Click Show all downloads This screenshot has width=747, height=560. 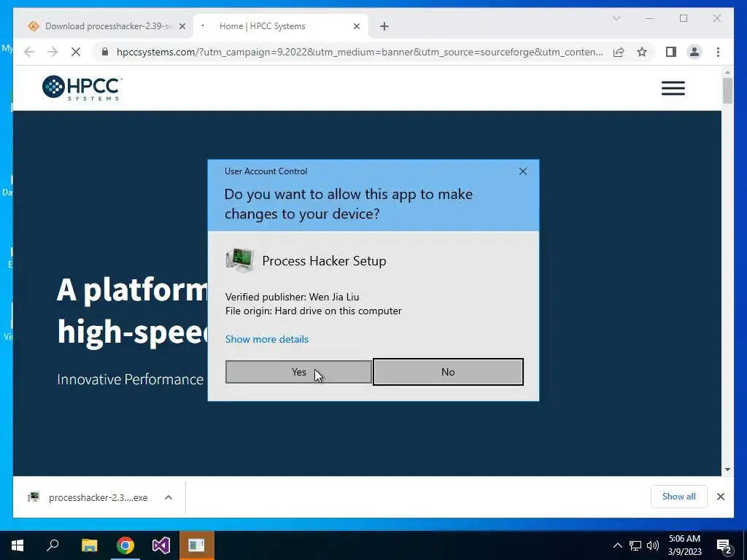(x=678, y=496)
